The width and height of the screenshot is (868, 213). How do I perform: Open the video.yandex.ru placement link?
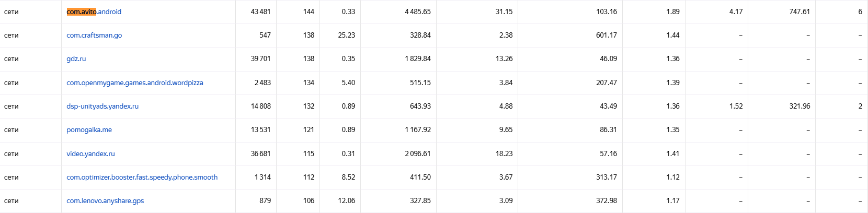90,153
